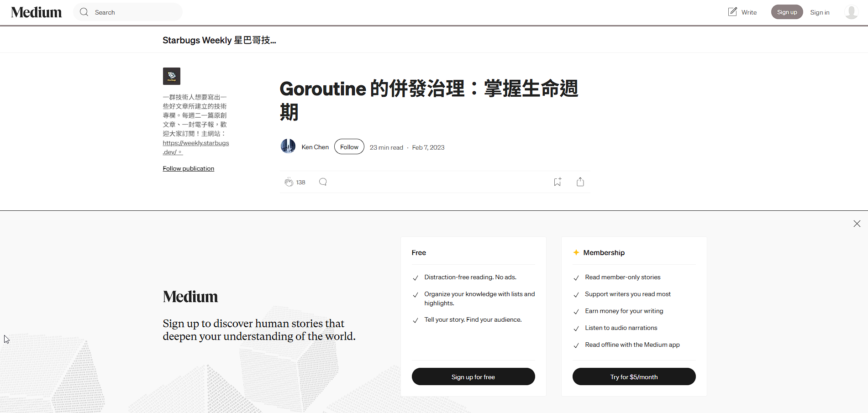Click the article title heading

point(429,100)
